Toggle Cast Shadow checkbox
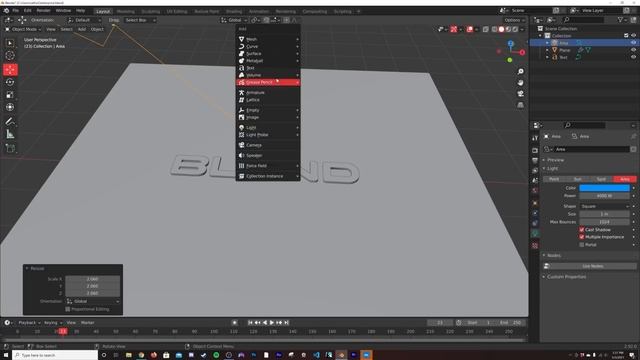Viewport: 640px width, 360px height. coord(582,230)
